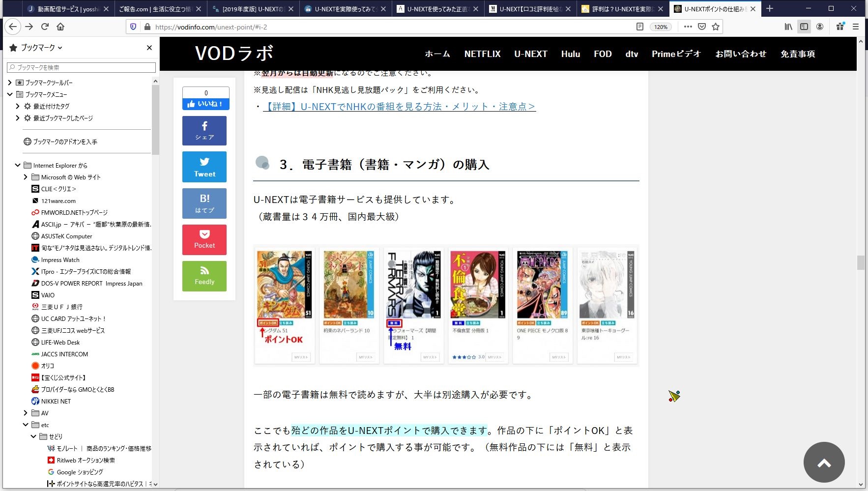Screen dimensions: 868x491
Task: Open extension icon beside account icon
Action: pos(840,27)
